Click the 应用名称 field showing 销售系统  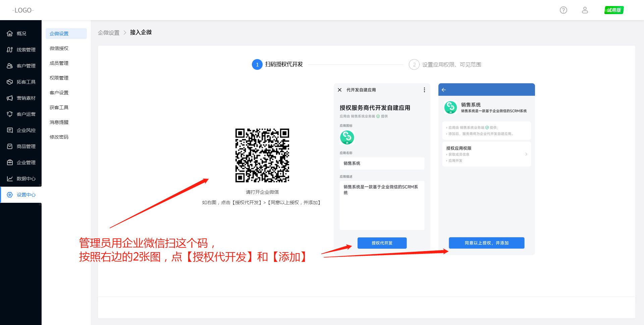(382, 164)
